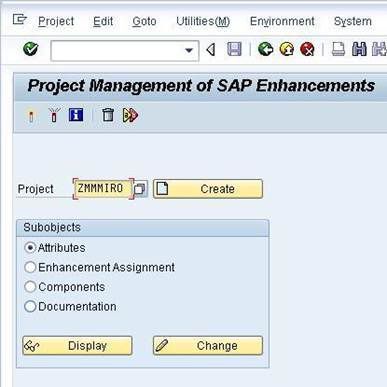Click the Create button
This screenshot has height=387, width=387.
pyautogui.click(x=208, y=189)
